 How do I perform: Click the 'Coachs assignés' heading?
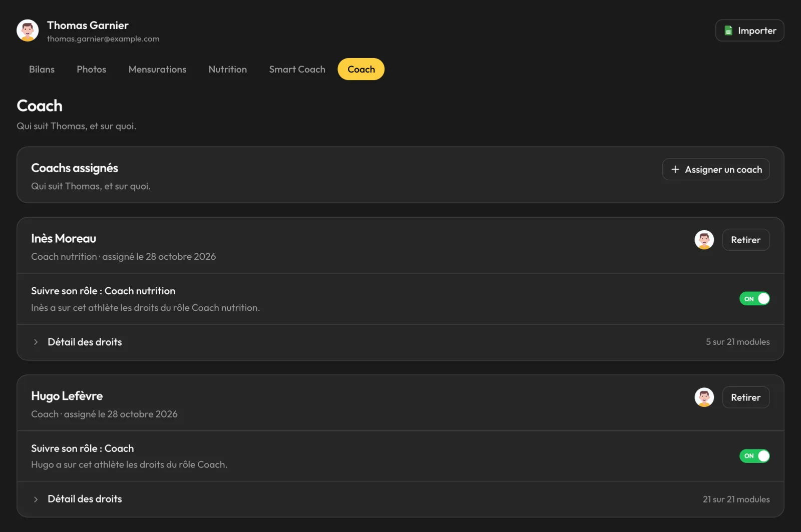pos(75,168)
